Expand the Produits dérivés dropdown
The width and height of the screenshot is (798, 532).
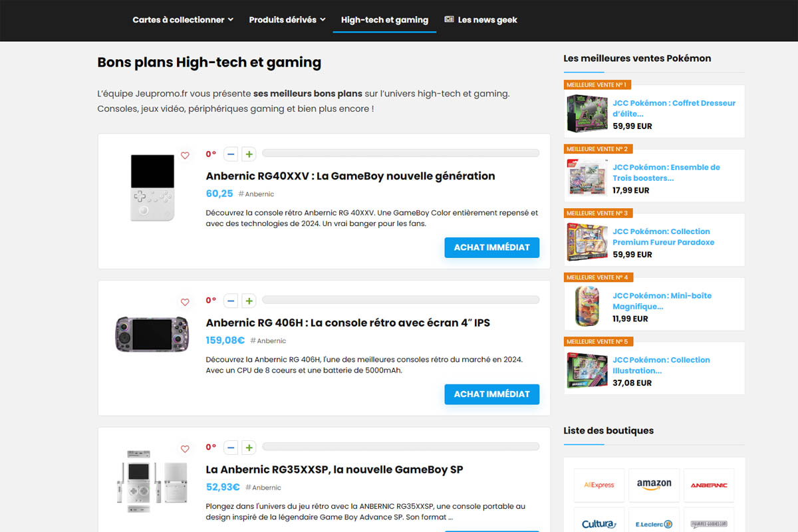[287, 20]
